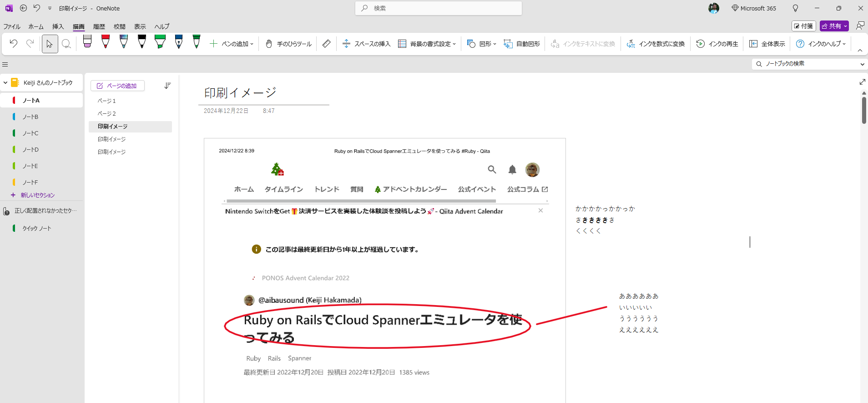
Task: Pick the pink highlighter pen
Action: point(87,41)
